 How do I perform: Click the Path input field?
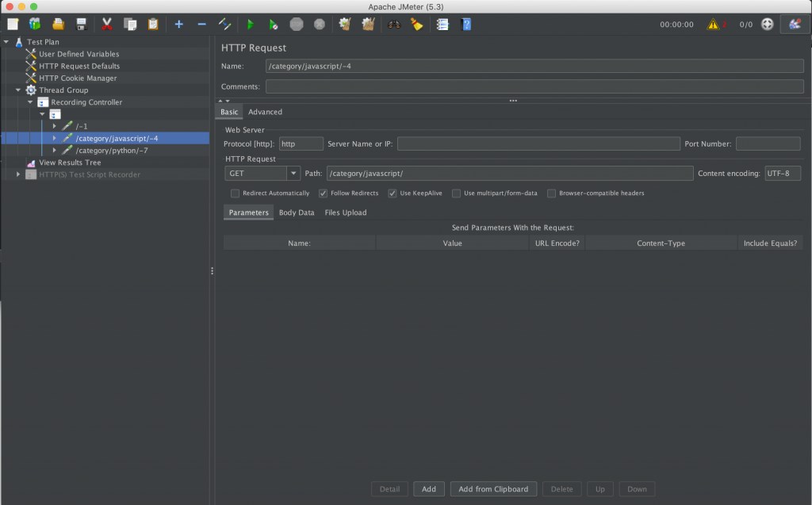[x=510, y=174]
